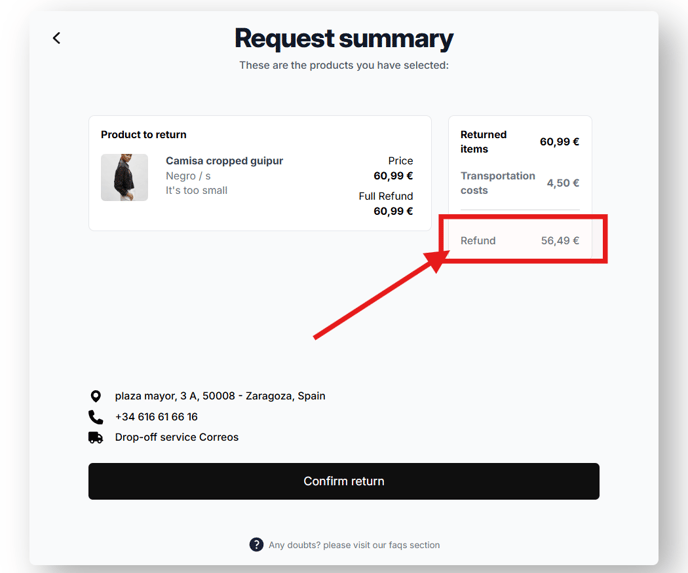688x573 pixels.
Task: Click the phone number +34 616 61 66 16
Action: tap(156, 417)
